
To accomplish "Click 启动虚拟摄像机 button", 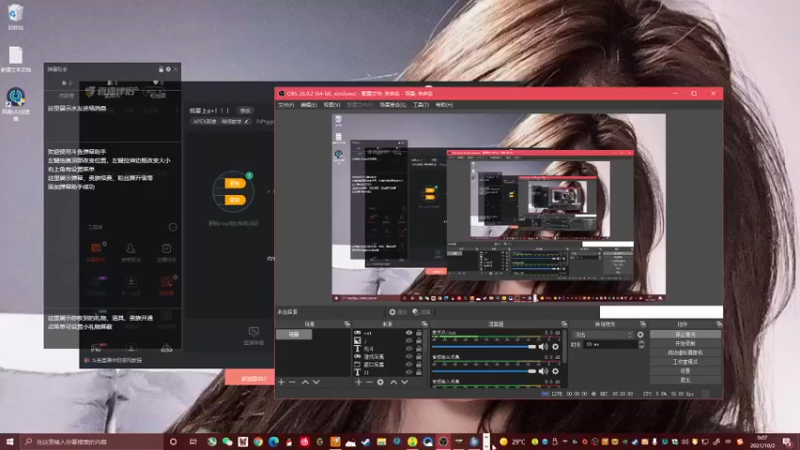I will coord(685,353).
